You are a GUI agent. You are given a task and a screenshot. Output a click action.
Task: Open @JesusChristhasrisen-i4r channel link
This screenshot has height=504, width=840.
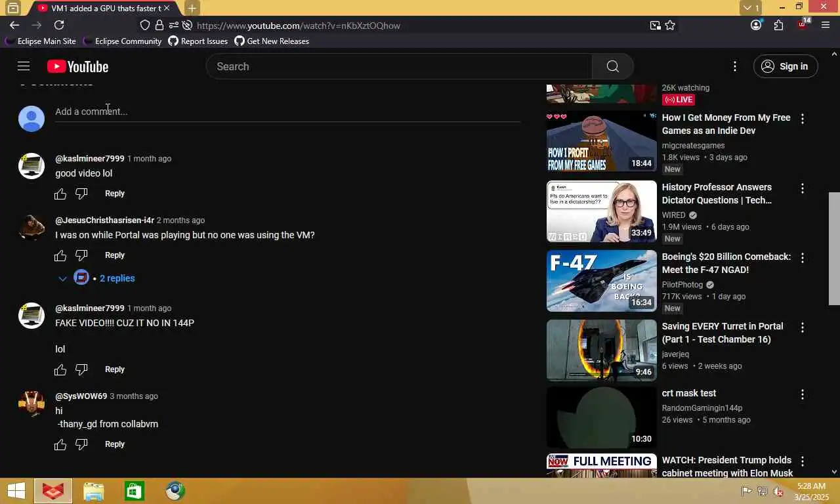tap(104, 220)
